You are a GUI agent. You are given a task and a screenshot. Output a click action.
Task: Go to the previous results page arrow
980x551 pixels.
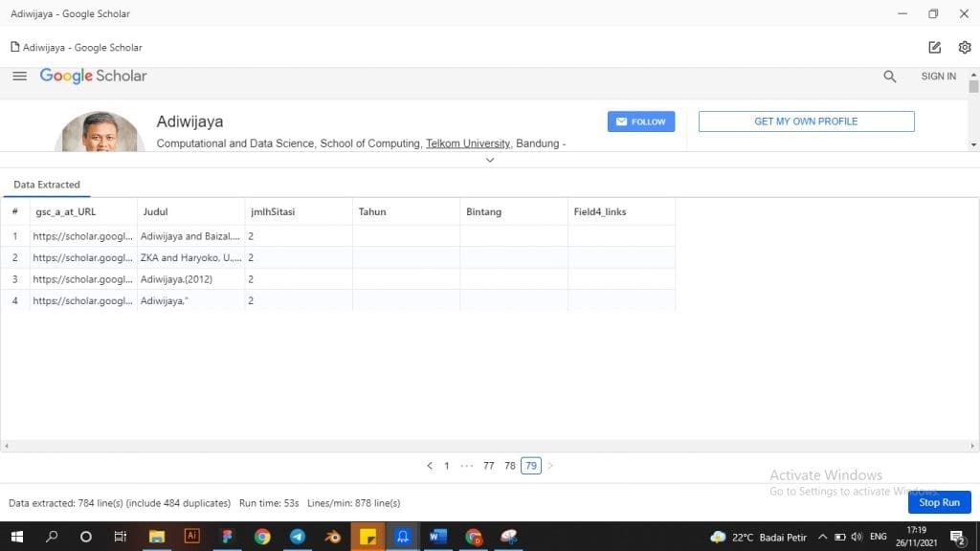(x=430, y=466)
